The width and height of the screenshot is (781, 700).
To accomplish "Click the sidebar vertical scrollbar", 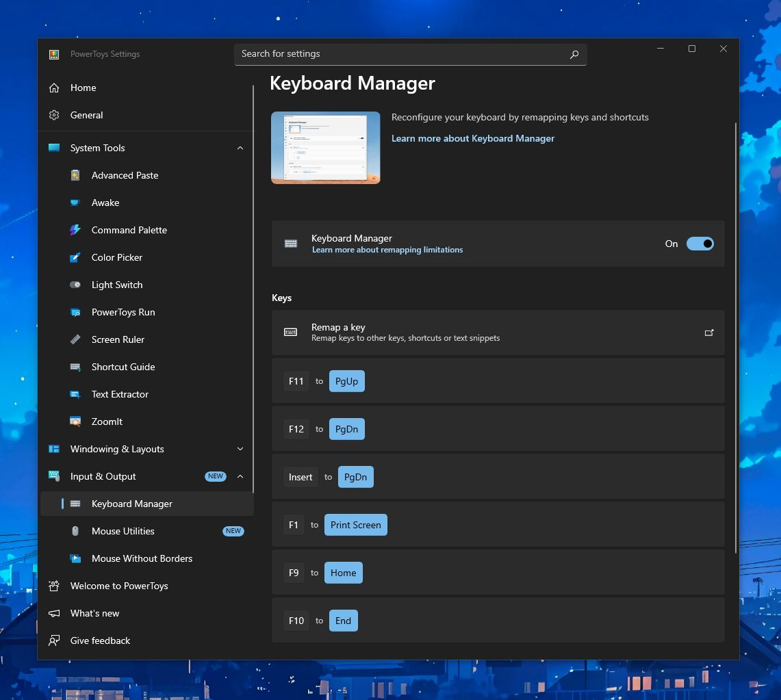I will pyautogui.click(x=253, y=289).
